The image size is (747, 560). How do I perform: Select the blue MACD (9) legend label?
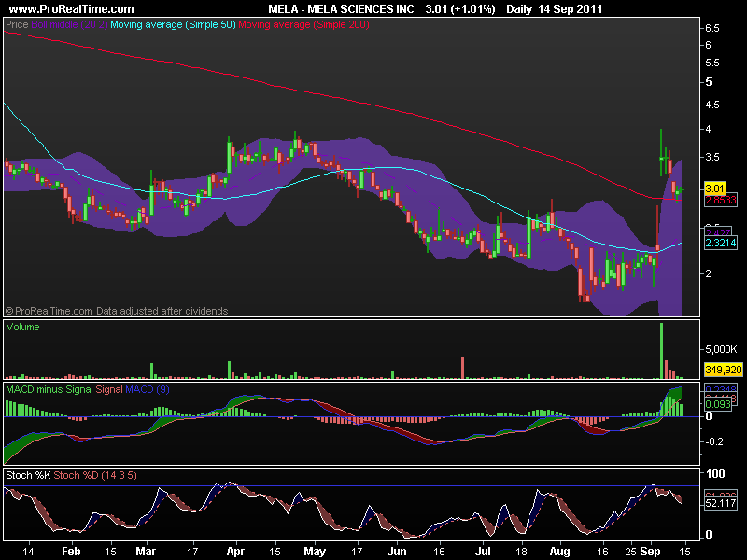tap(148, 389)
